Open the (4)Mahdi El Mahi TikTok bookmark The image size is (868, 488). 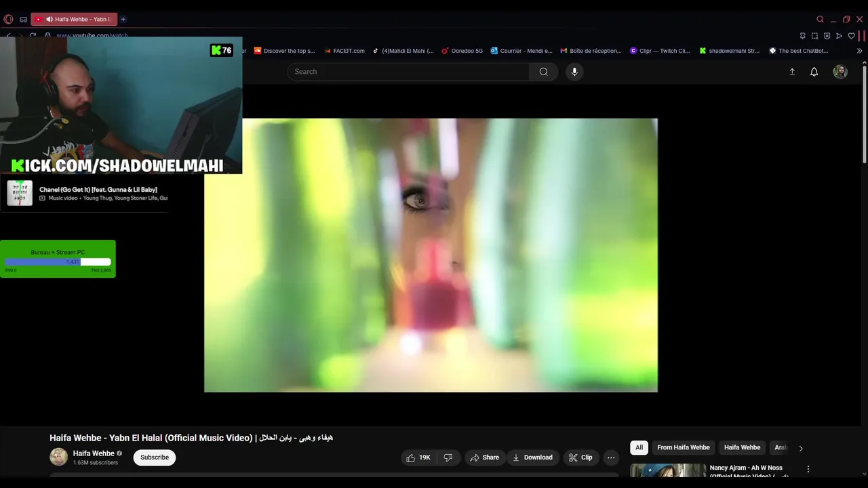[x=403, y=51]
